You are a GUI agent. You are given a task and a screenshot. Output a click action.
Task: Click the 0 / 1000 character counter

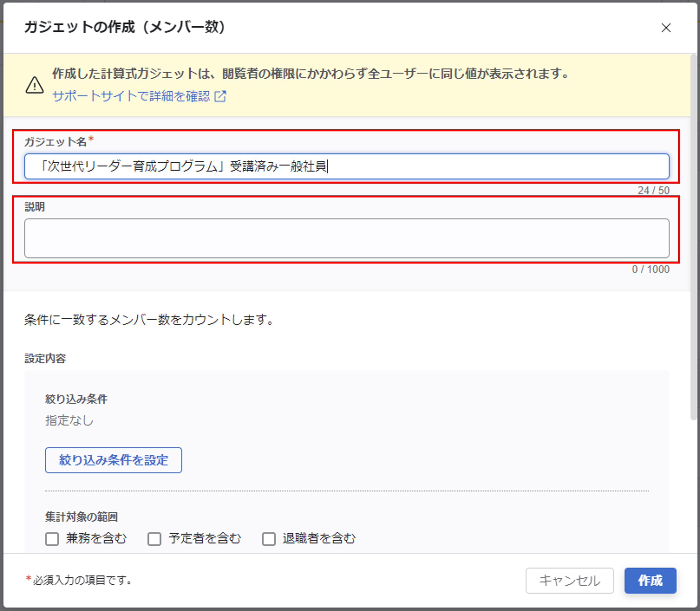pyautogui.click(x=650, y=269)
